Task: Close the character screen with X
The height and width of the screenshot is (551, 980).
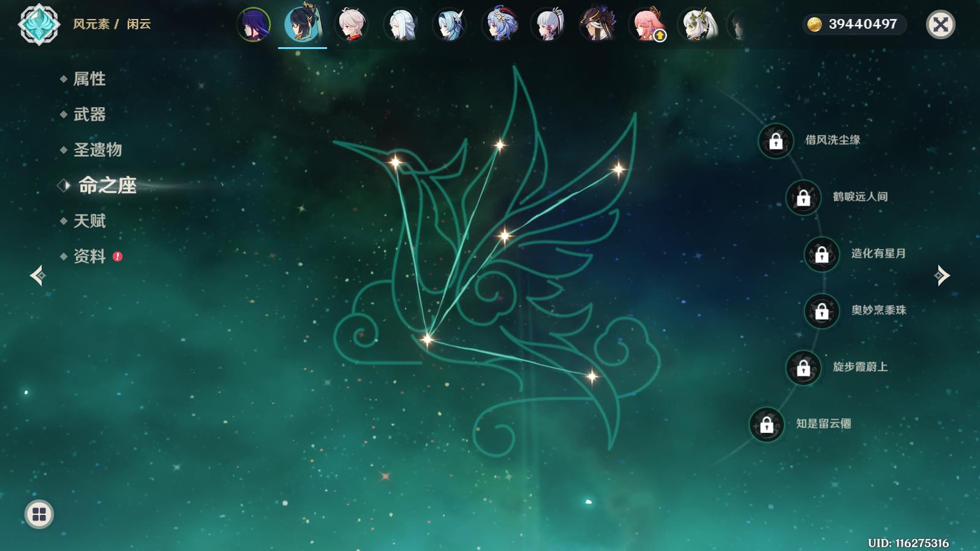Action: (941, 24)
